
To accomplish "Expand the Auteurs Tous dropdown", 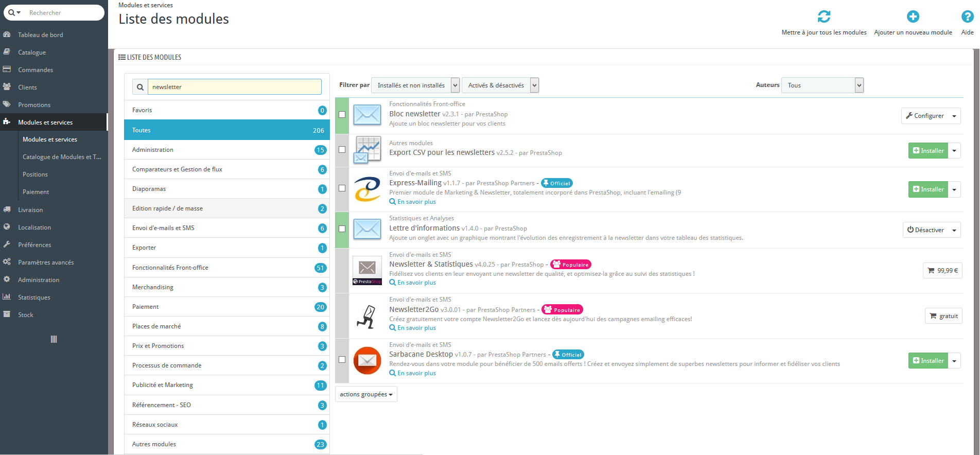I will coord(822,85).
